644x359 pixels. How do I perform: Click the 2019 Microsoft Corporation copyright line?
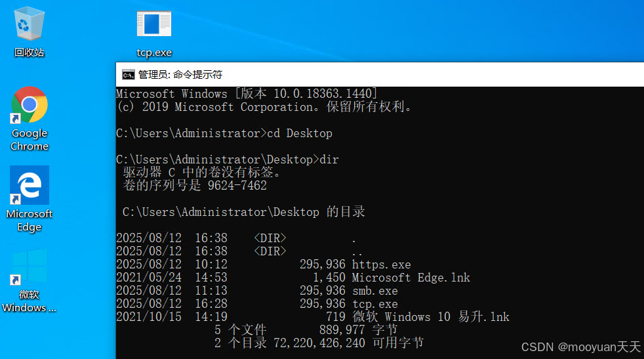point(264,107)
